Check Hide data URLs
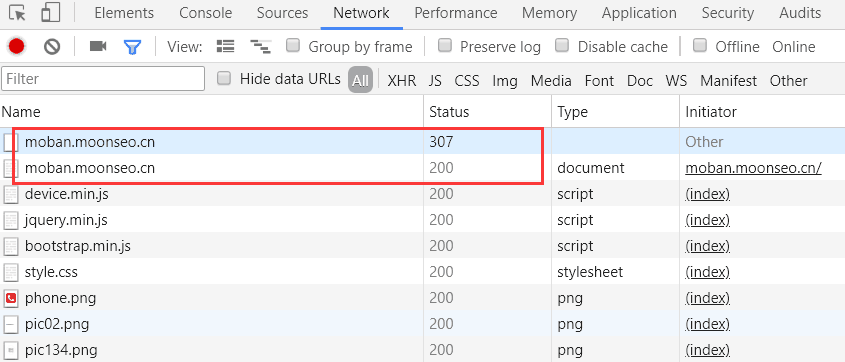Image resolution: width=845 pixels, height=362 pixels. tap(224, 79)
